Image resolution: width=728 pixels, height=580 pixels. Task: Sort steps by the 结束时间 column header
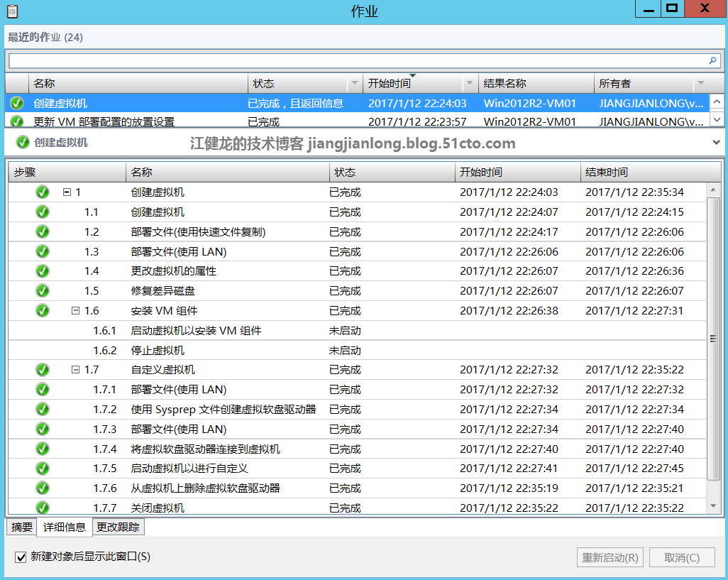651,173
